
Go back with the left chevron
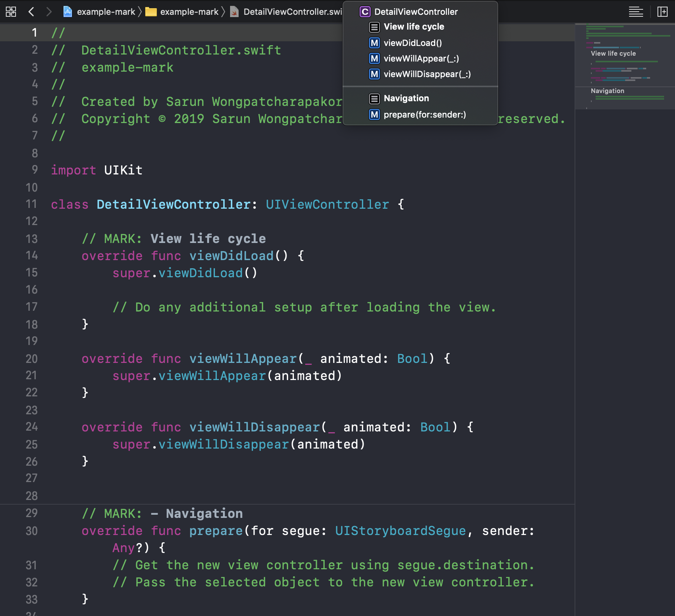tap(32, 12)
